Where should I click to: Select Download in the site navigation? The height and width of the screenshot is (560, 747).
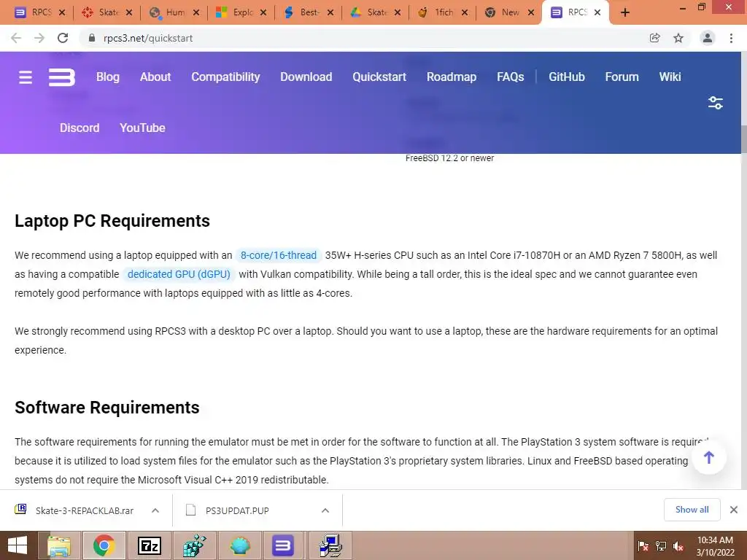306,77
